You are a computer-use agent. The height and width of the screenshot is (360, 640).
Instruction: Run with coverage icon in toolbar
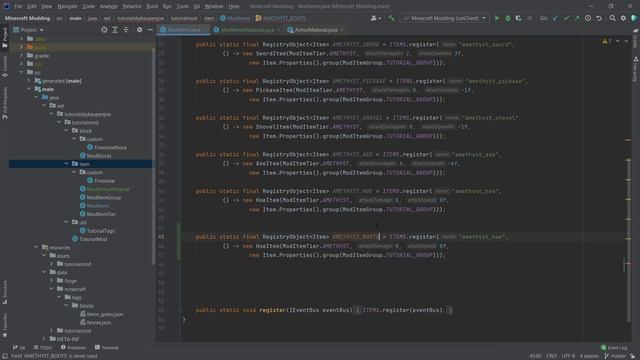click(518, 18)
